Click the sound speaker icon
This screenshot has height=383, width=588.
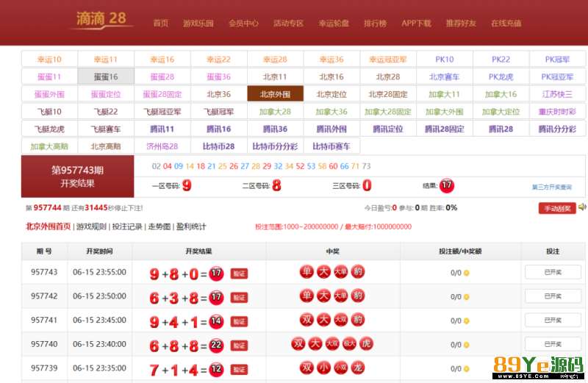pos(582,207)
